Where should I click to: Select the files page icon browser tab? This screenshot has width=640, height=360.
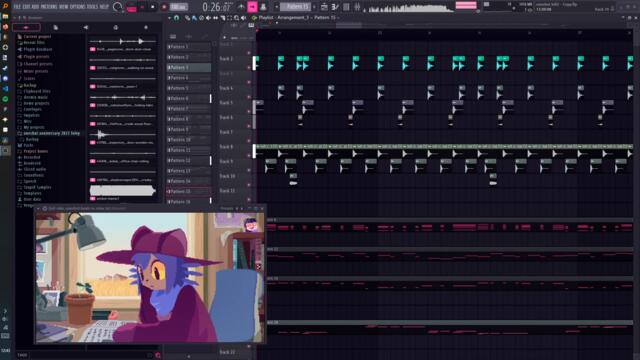pyautogui.click(x=56, y=27)
